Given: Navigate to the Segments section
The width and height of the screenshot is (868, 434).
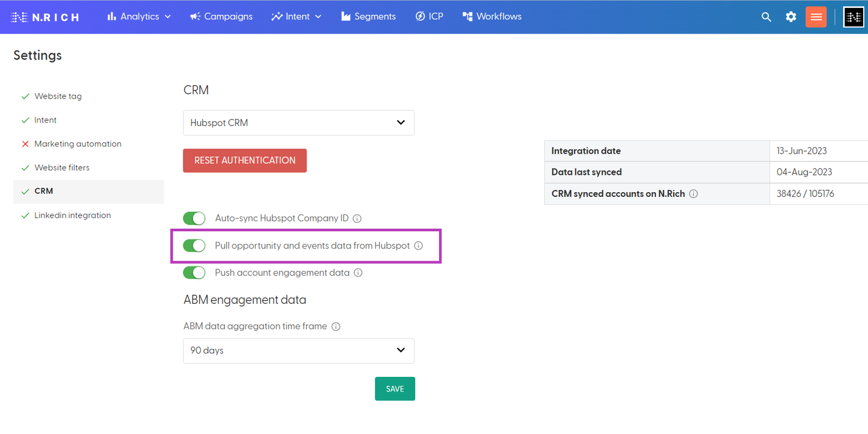Looking at the screenshot, I should (x=368, y=16).
